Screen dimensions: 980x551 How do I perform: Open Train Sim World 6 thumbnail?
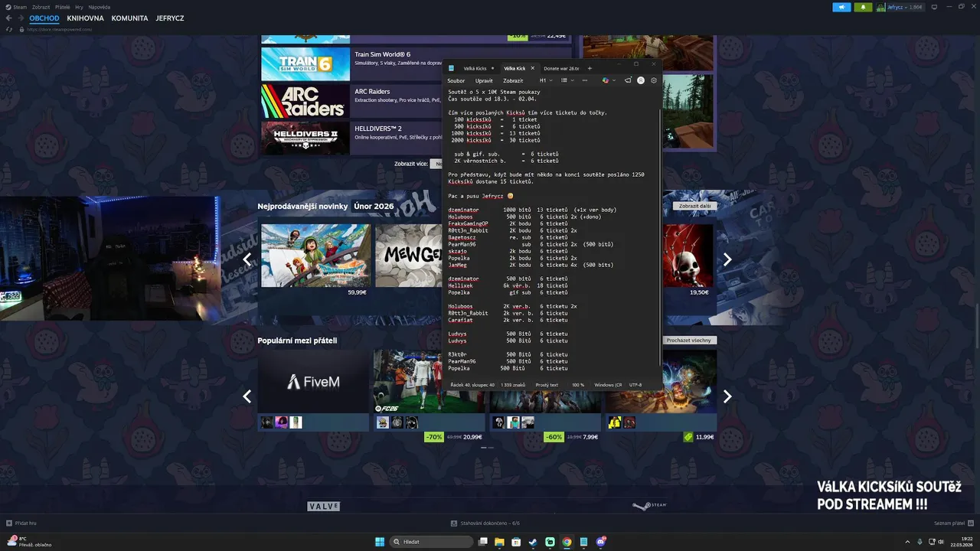[x=305, y=64]
